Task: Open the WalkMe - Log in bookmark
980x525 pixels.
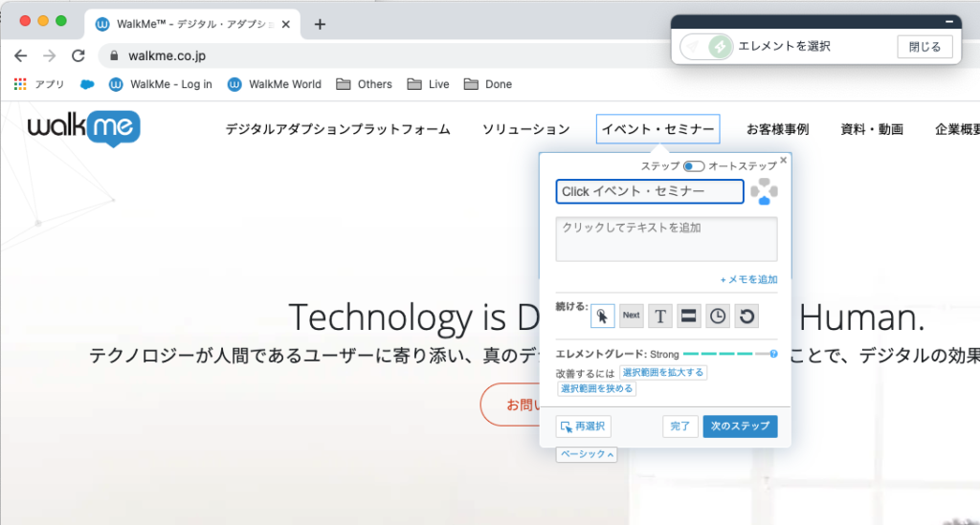Action: [161, 84]
